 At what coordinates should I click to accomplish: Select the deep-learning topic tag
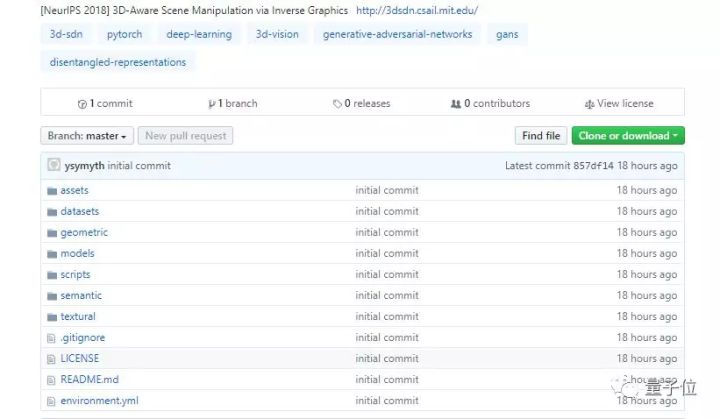pos(199,35)
